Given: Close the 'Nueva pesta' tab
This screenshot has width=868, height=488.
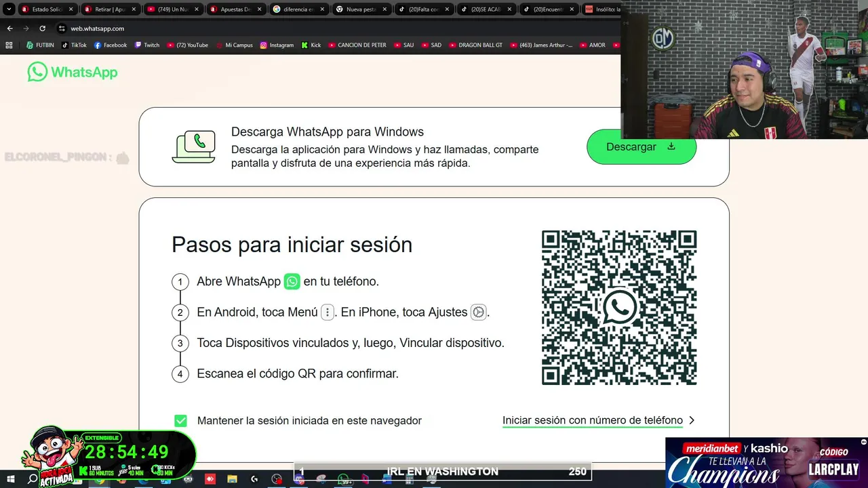Looking at the screenshot, I should pos(384,9).
